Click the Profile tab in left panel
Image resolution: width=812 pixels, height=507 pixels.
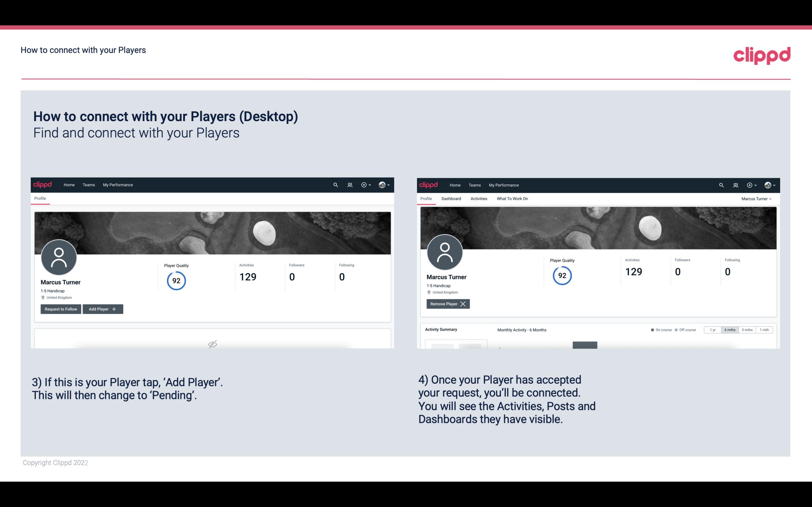(x=40, y=199)
